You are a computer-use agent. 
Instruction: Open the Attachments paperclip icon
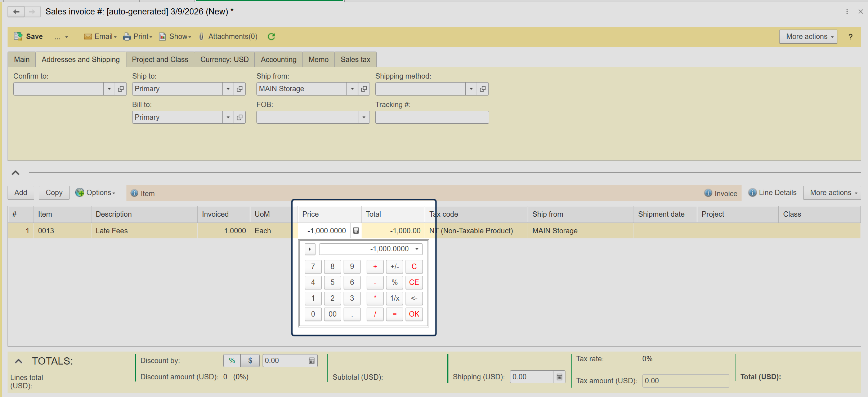[x=201, y=36]
